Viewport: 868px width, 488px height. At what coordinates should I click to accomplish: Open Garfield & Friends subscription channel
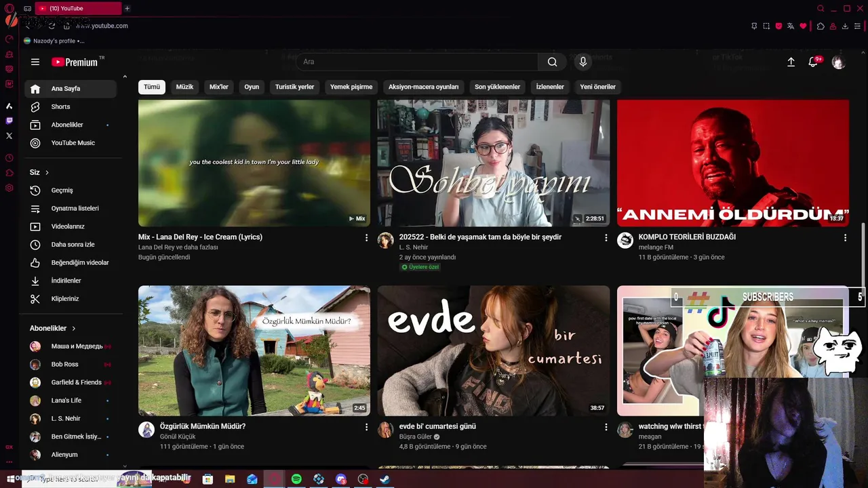[71, 382]
